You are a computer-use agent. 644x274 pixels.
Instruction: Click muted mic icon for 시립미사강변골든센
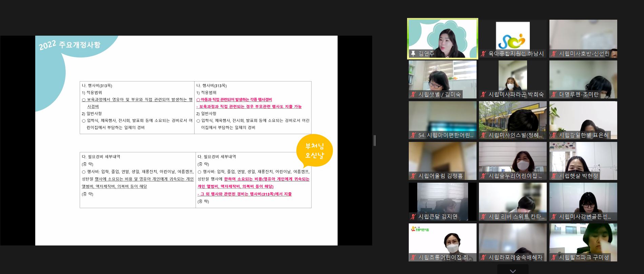554,217
